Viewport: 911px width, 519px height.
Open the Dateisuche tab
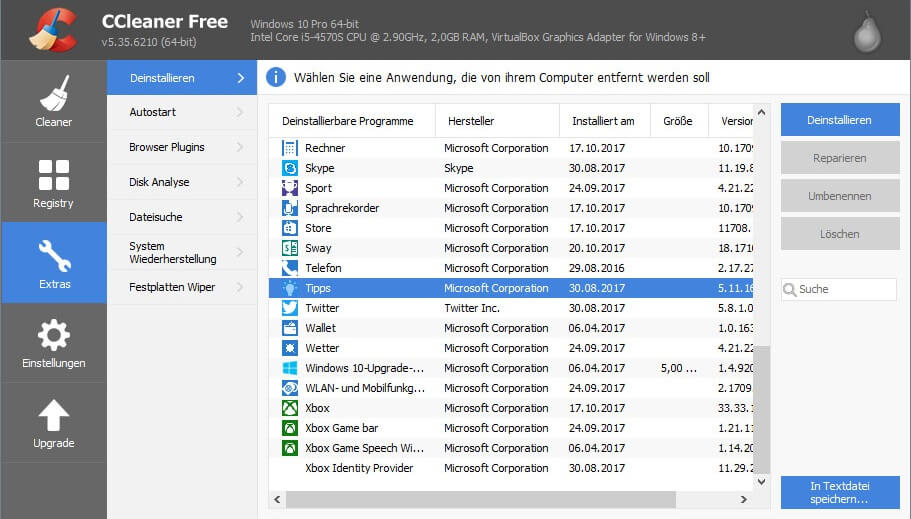(182, 217)
